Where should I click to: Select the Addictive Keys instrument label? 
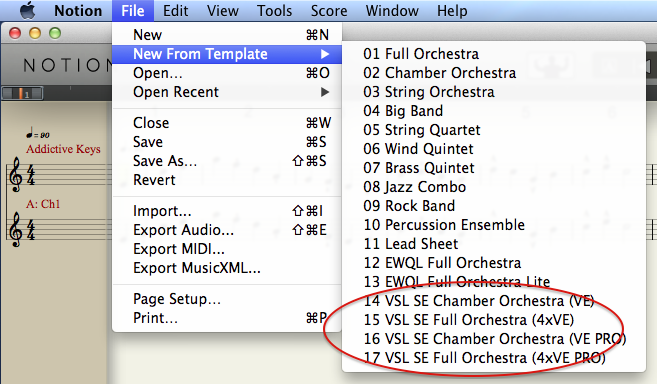(x=63, y=149)
